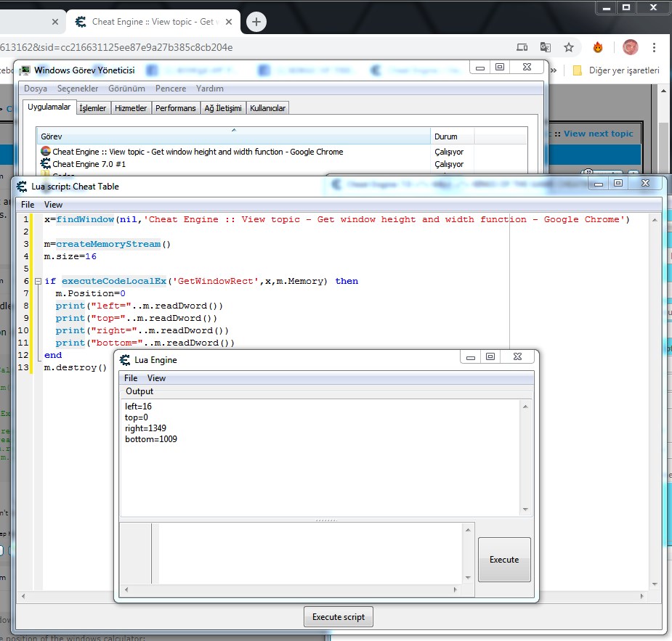Click the 'Execute script' button
Image resolution: width=672 pixels, height=641 pixels.
click(338, 616)
